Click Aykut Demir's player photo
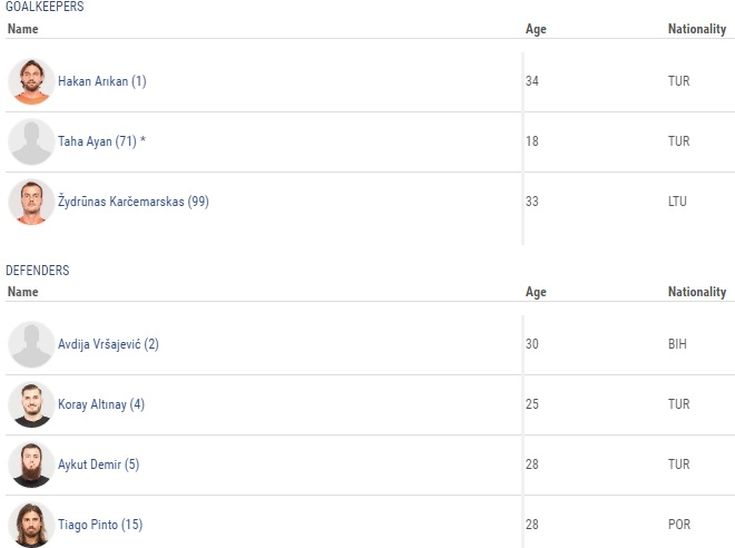Viewport: 735px width, 548px height. (x=31, y=465)
